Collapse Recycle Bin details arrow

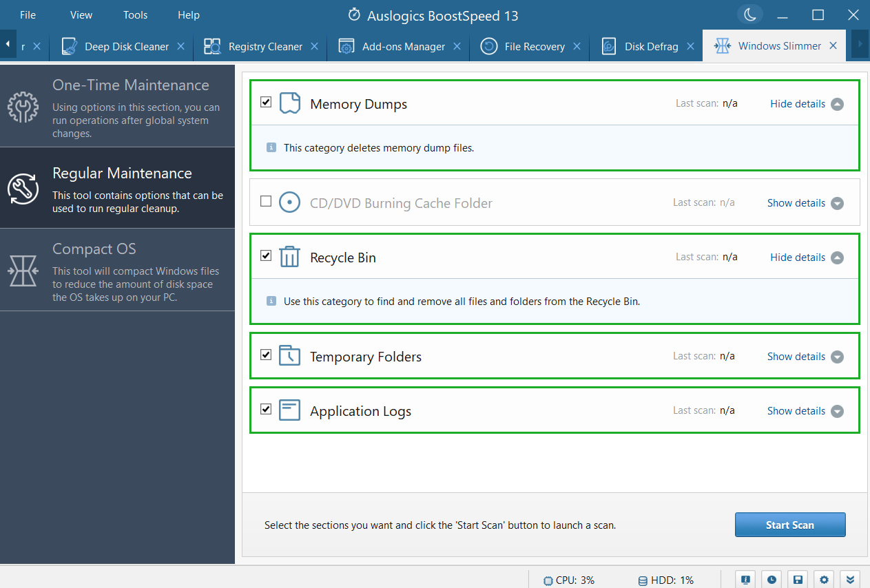click(837, 258)
